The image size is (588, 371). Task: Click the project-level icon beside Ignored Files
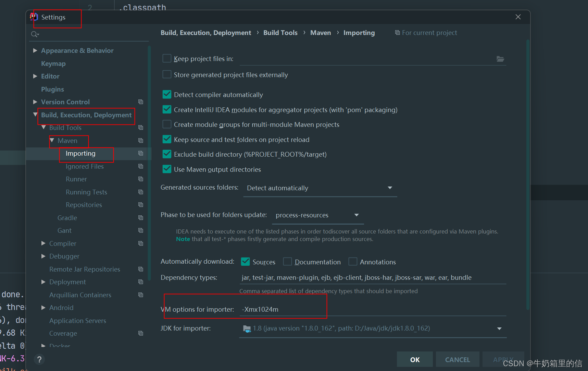coord(140,166)
